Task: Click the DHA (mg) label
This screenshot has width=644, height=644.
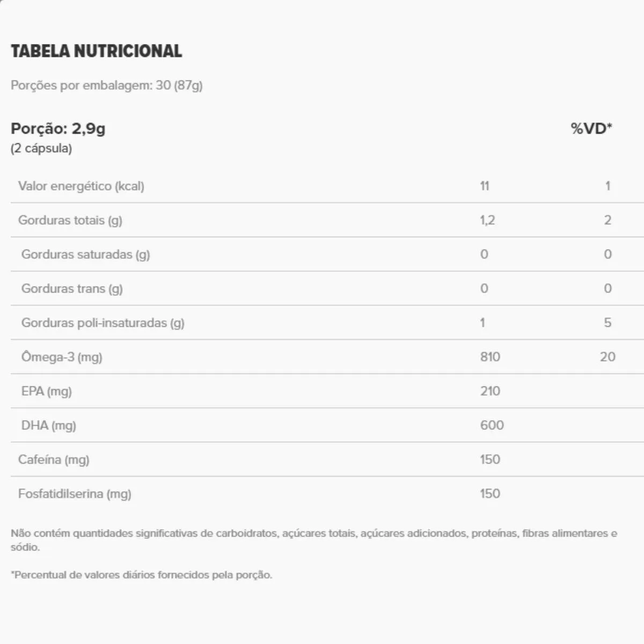Action: pos(49,426)
